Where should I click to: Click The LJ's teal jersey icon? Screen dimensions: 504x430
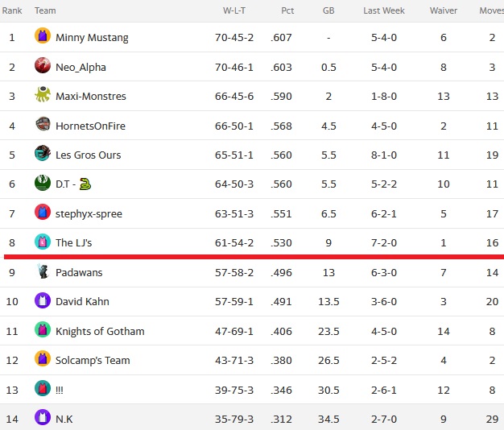(x=43, y=242)
